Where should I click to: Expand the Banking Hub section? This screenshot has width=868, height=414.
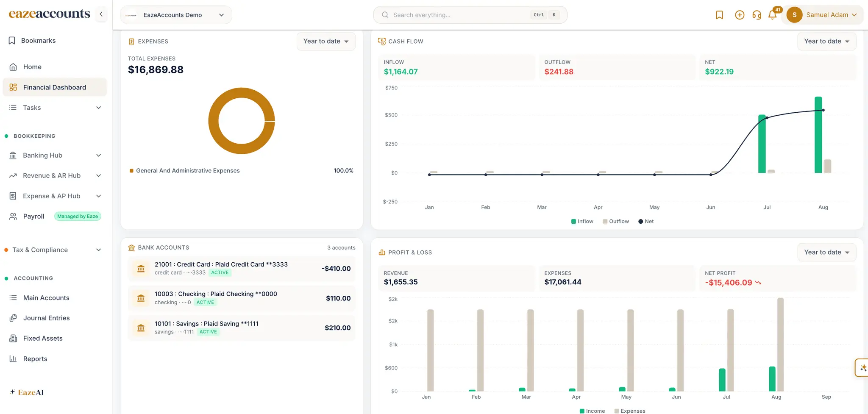pyautogui.click(x=55, y=155)
